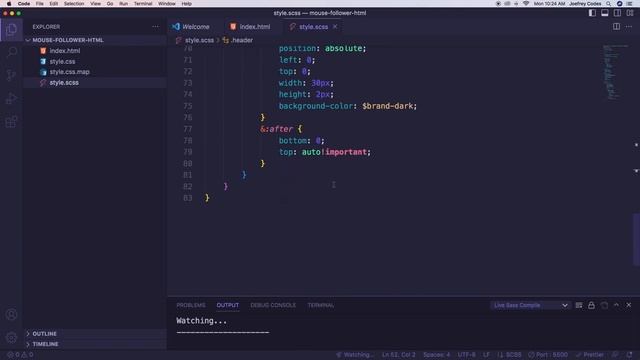
Task: Change encoding via UTF-8 status item
Action: tap(467, 355)
